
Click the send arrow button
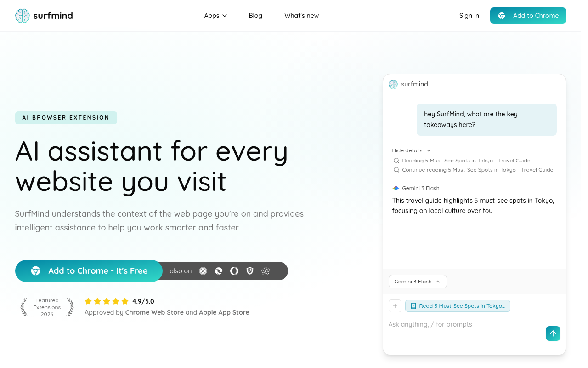coord(553,333)
